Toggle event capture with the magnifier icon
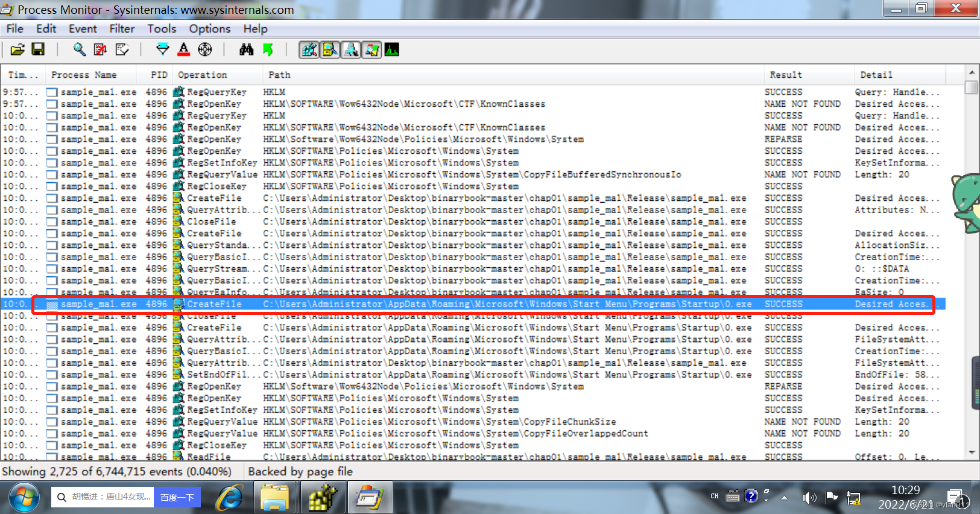The width and height of the screenshot is (980, 514). [x=79, y=49]
